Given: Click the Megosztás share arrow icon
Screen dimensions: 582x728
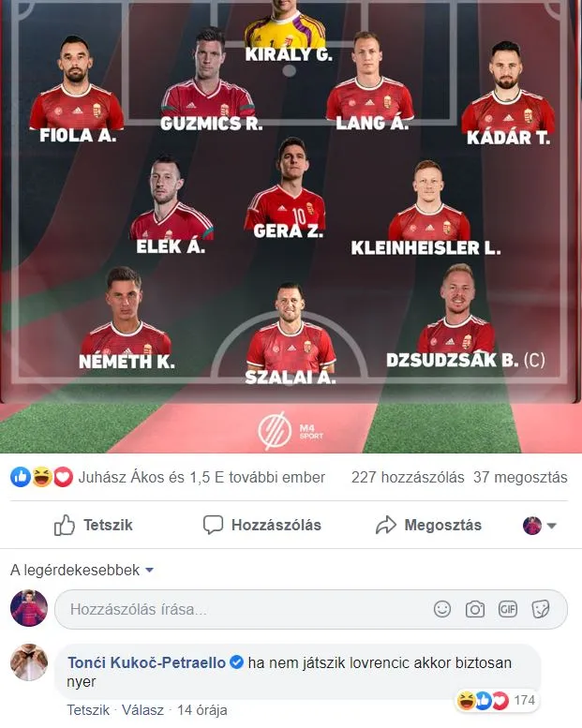Looking at the screenshot, I should click(386, 525).
